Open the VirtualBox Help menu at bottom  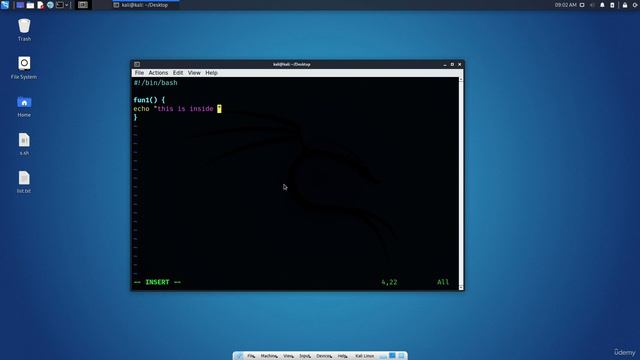(x=342, y=356)
